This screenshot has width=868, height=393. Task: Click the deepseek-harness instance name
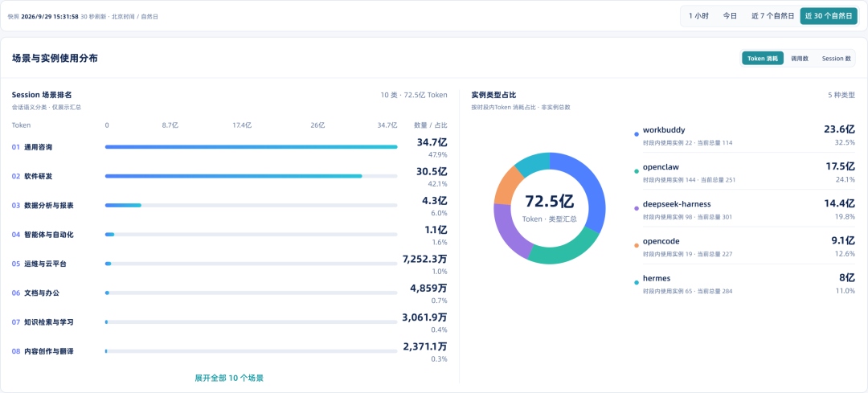tap(677, 203)
